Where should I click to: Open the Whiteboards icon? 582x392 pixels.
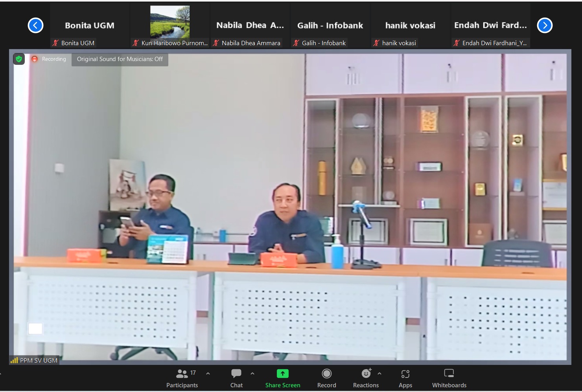(449, 374)
